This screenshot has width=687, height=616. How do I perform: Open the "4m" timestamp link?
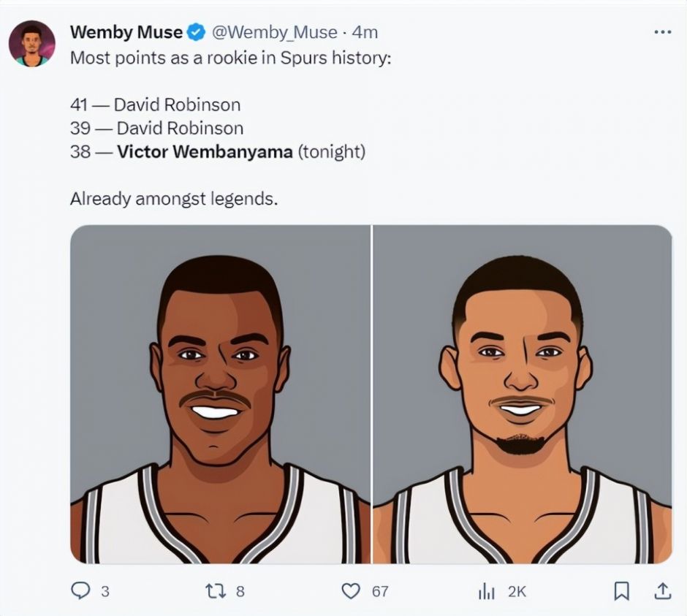[365, 32]
